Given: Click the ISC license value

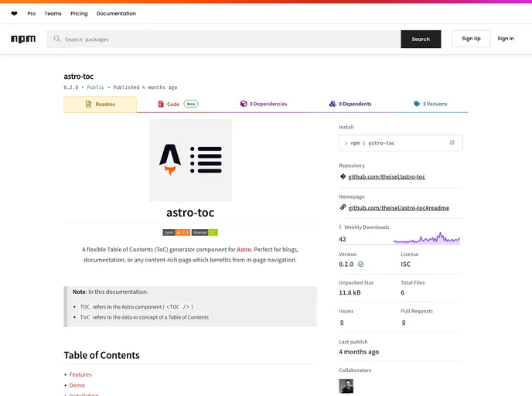Looking at the screenshot, I should pyautogui.click(x=405, y=265).
